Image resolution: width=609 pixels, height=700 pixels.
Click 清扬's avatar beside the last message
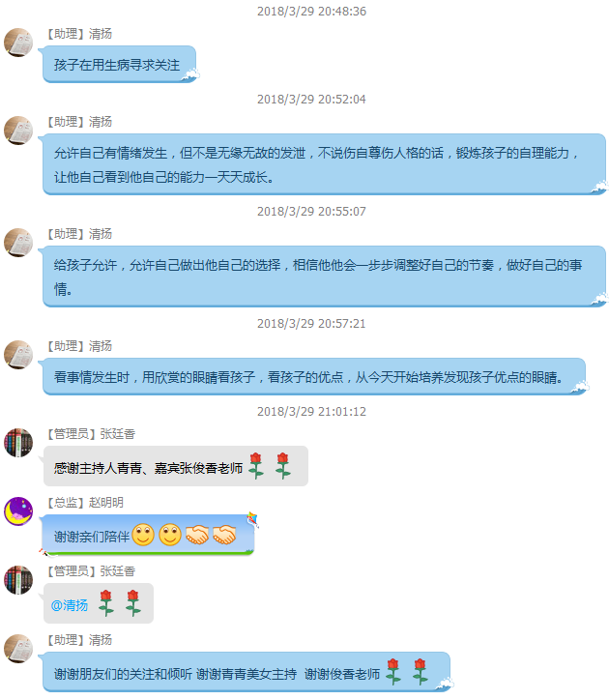tap(18, 649)
